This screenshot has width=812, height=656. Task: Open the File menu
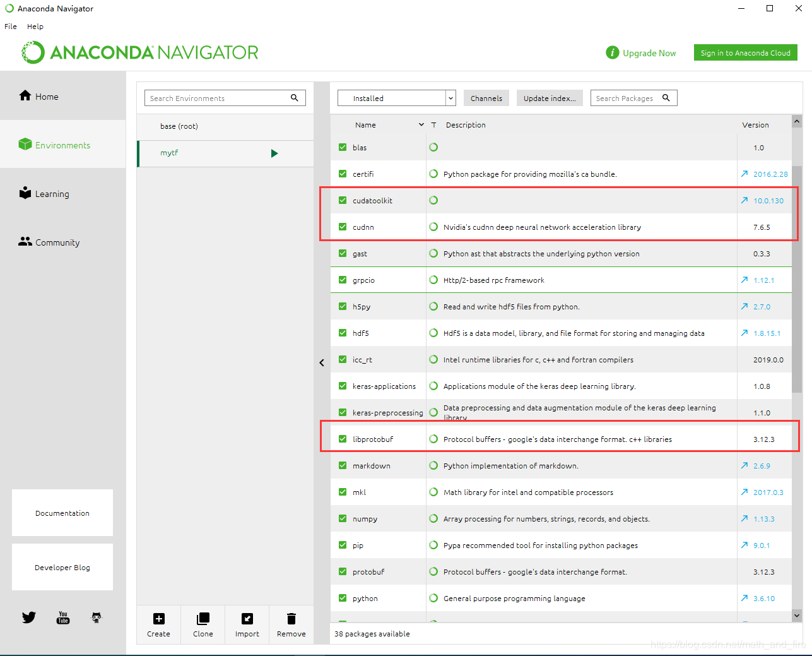point(11,27)
